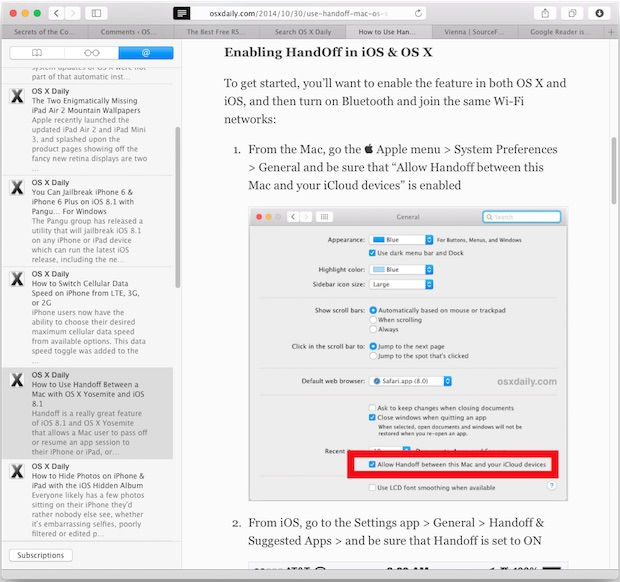Open the Downloads arrow icon
Screen dimensions: 620x582
point(599,13)
